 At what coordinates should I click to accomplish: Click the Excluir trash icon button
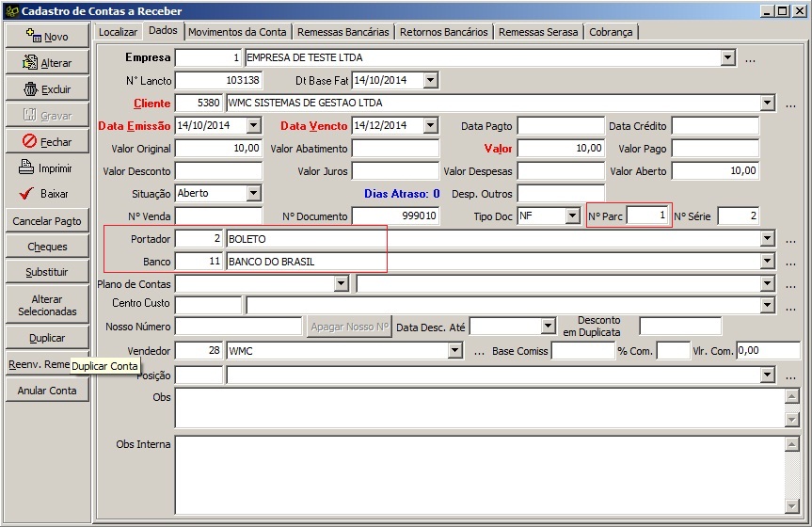(x=47, y=89)
